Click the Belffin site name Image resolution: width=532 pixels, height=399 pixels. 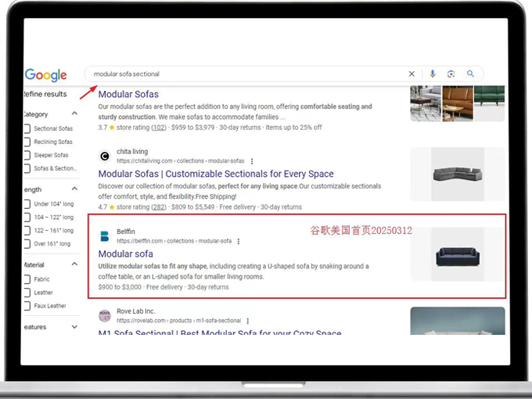(126, 232)
